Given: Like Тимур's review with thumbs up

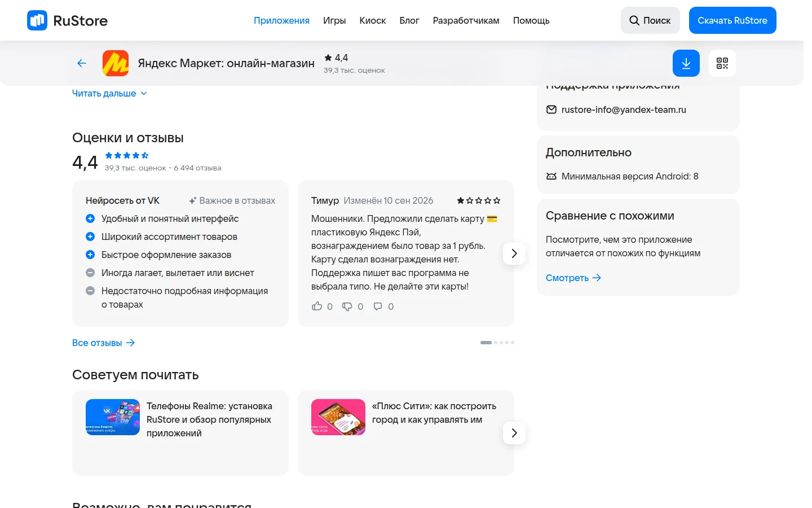Looking at the screenshot, I should point(317,306).
